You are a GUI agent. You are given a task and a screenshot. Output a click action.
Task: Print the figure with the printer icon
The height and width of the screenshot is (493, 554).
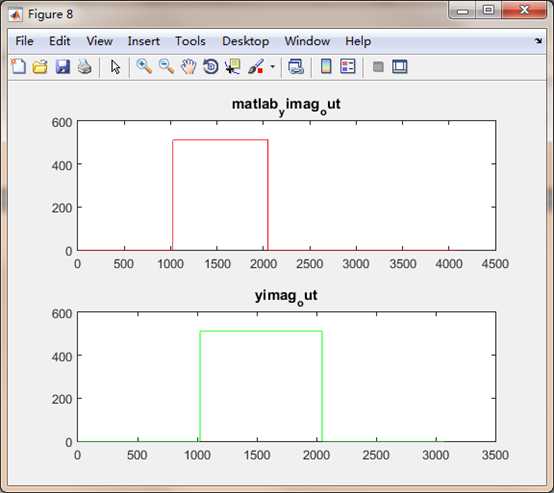[x=84, y=66]
